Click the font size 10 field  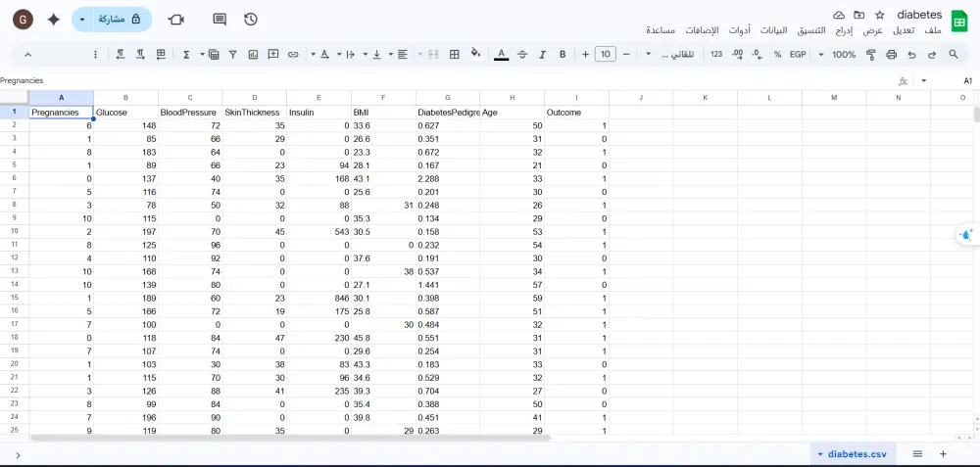(x=605, y=54)
